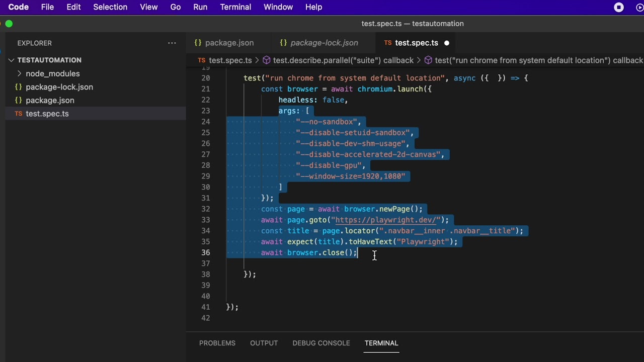Open the test.spec.ts breadcrumb dropdown
The height and width of the screenshot is (362, 644).
click(230, 60)
